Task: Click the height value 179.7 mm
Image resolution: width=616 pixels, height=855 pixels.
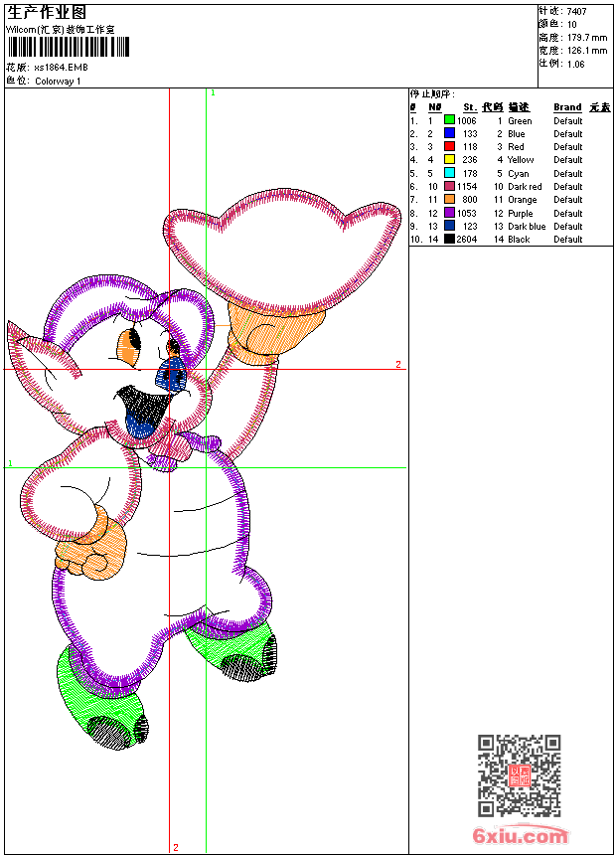Action: 587,38
